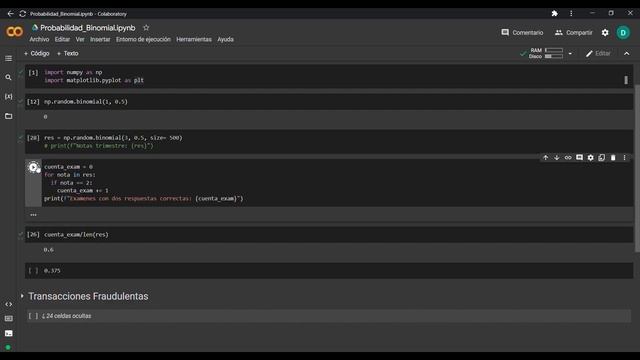Open the Comentario panel
This screenshot has width=640, height=360.
(522, 33)
